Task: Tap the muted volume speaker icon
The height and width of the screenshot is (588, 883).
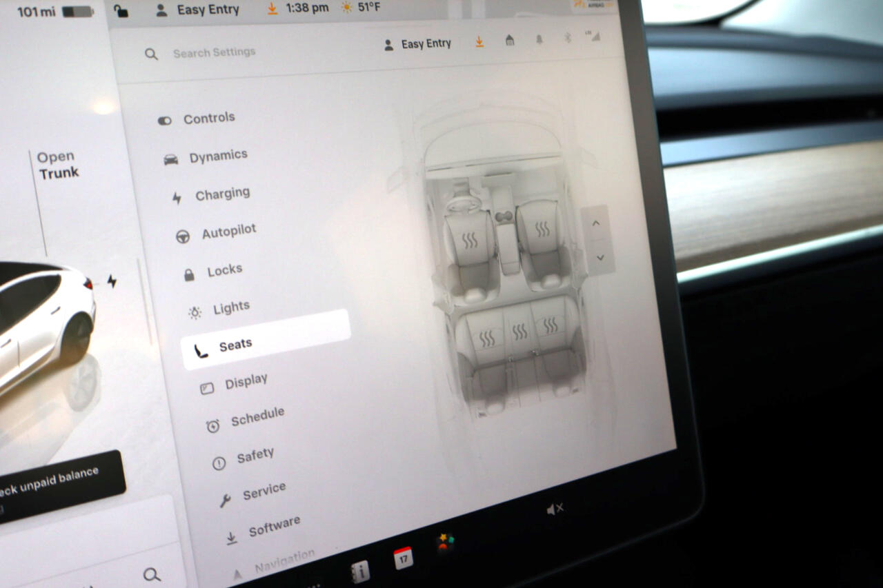Action: (x=555, y=509)
